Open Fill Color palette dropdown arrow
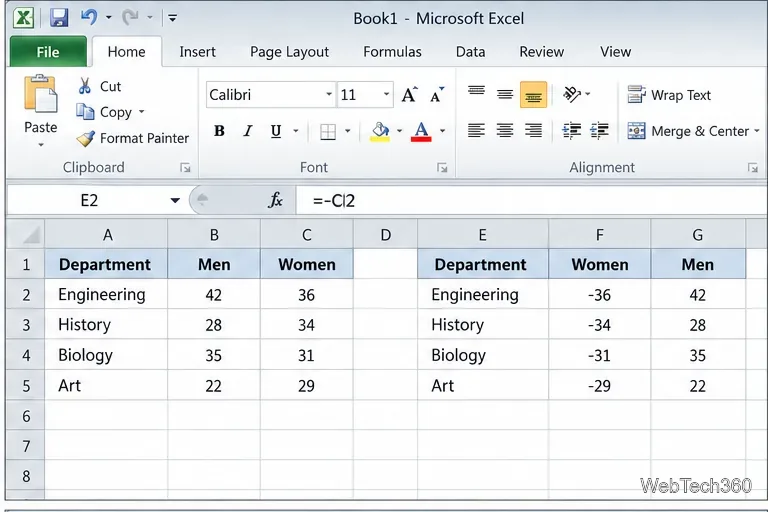768x512 pixels. point(399,131)
